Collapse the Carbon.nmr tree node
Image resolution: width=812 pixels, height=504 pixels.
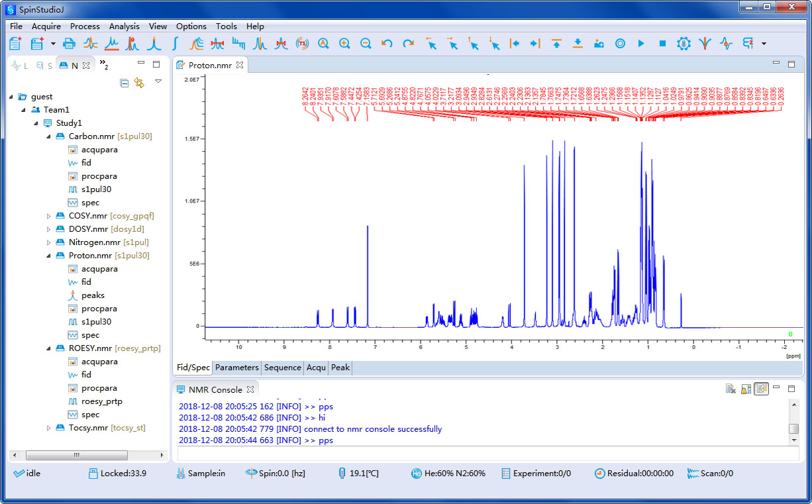[48, 136]
